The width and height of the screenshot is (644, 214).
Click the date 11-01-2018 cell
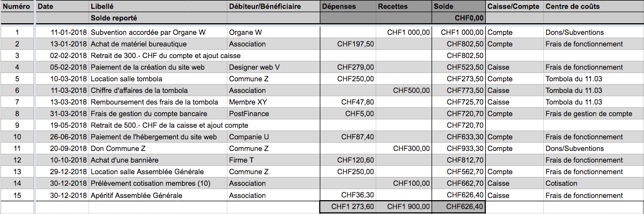pyautogui.click(x=63, y=33)
